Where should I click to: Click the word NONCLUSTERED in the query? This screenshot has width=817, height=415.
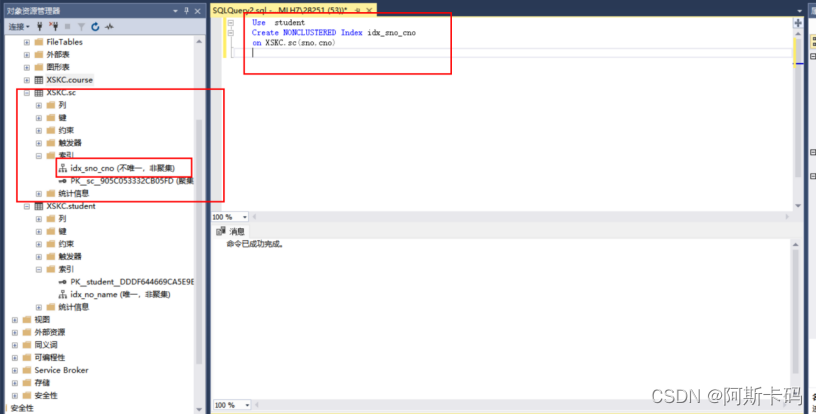pyautogui.click(x=310, y=33)
